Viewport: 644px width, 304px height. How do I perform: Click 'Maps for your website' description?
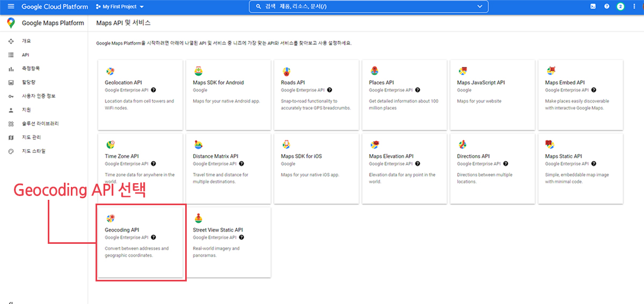479,101
